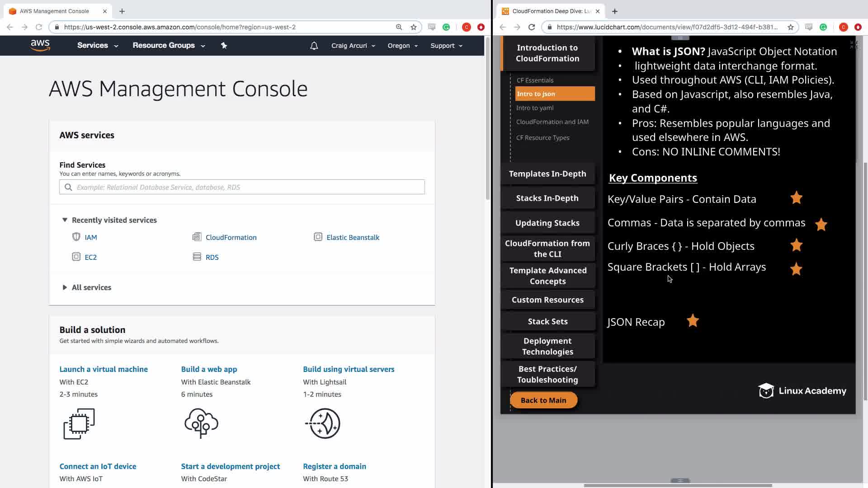
Task: Reload the Lucidchart browser page
Action: (x=532, y=27)
